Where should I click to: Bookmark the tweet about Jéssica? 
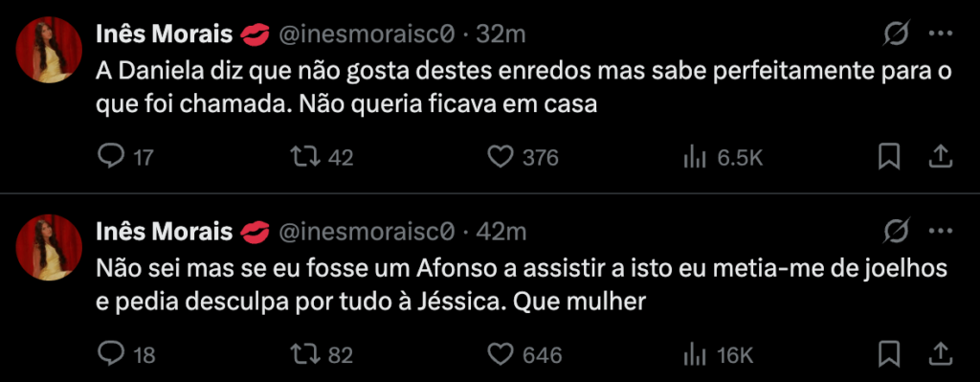pos(889,354)
